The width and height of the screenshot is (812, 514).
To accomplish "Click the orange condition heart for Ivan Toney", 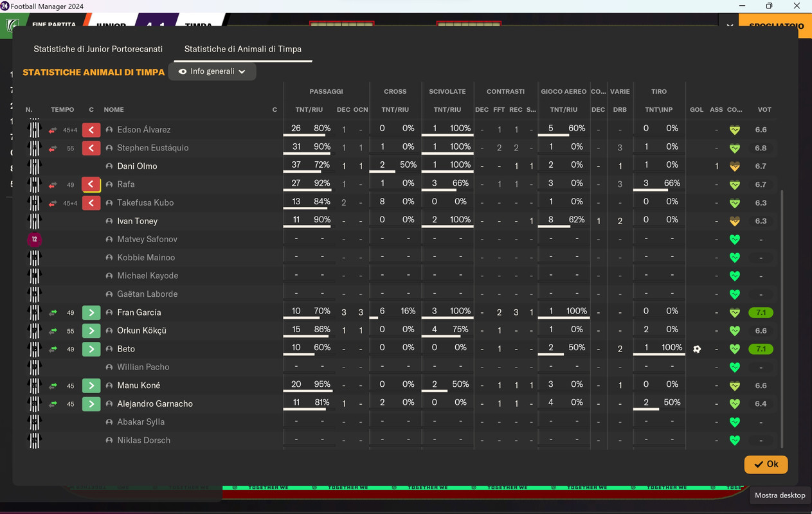I will click(x=735, y=221).
